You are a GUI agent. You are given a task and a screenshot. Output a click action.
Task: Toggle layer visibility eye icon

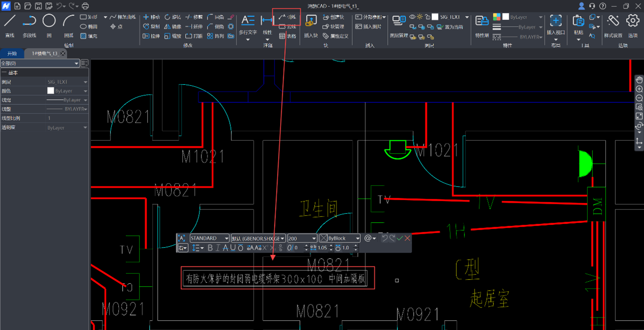pyautogui.click(x=413, y=17)
